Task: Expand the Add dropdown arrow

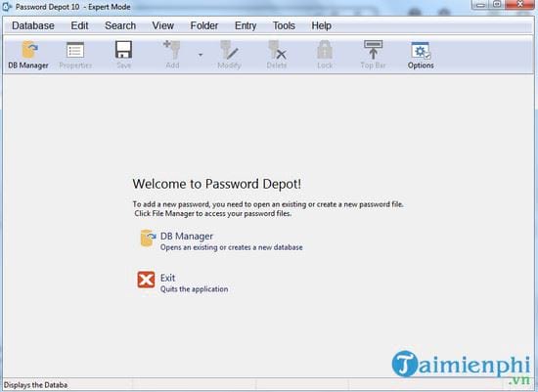Action: [x=201, y=55]
